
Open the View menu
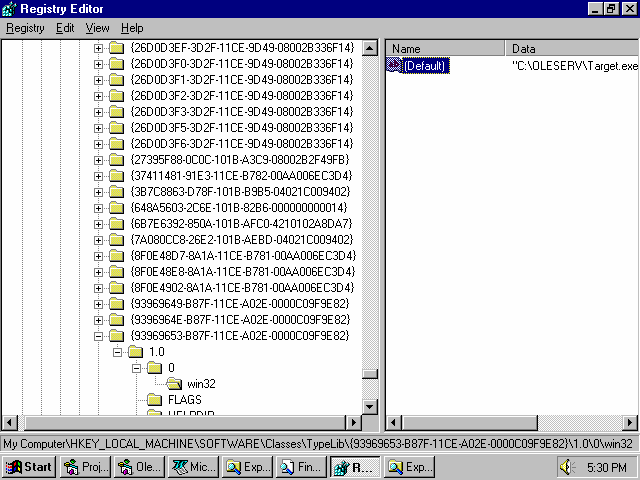click(97, 28)
